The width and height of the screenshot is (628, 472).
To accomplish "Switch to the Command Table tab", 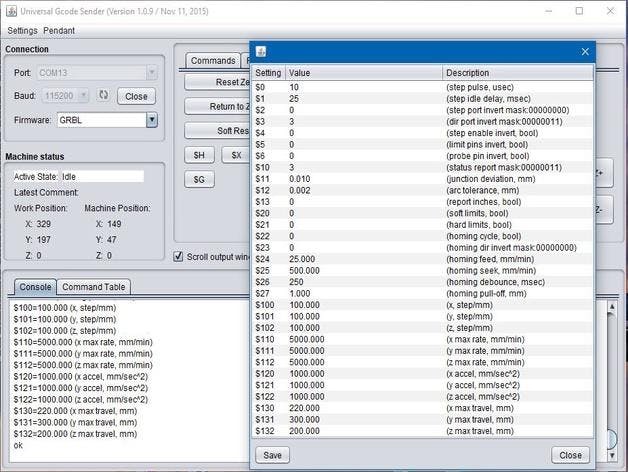I will click(x=94, y=287).
